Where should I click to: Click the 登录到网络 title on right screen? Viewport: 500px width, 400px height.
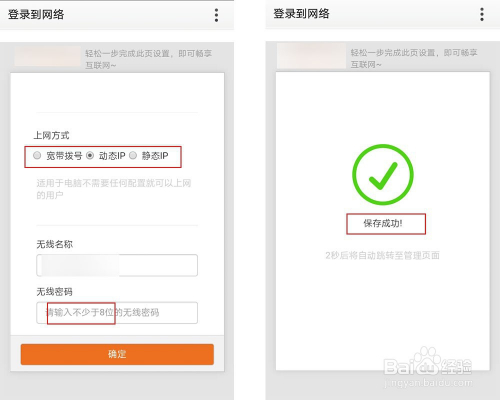point(301,14)
